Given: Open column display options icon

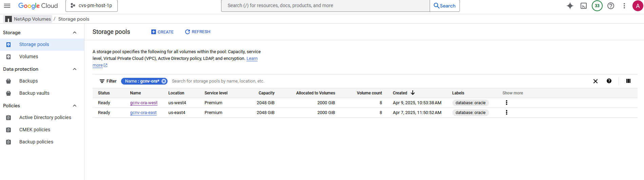Looking at the screenshot, I should (628, 81).
